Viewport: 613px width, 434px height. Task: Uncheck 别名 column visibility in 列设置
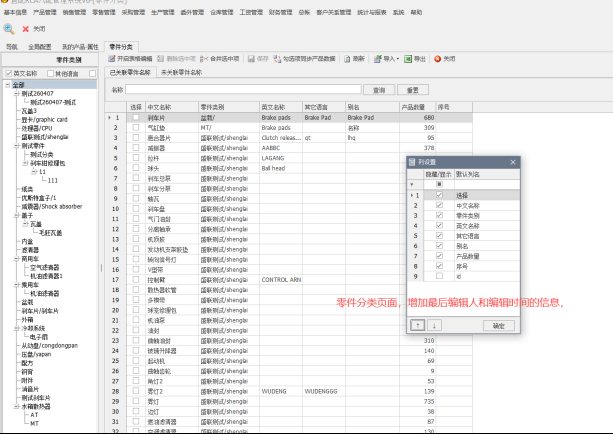(439, 246)
